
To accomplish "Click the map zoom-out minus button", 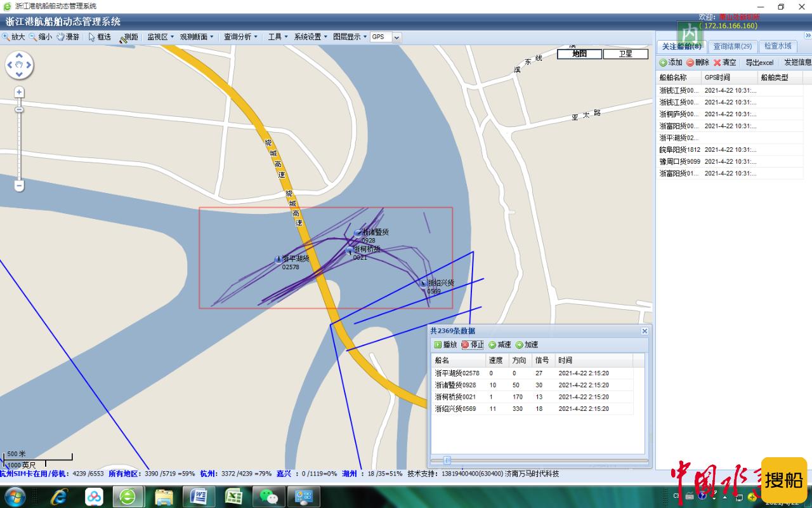I will [19, 186].
